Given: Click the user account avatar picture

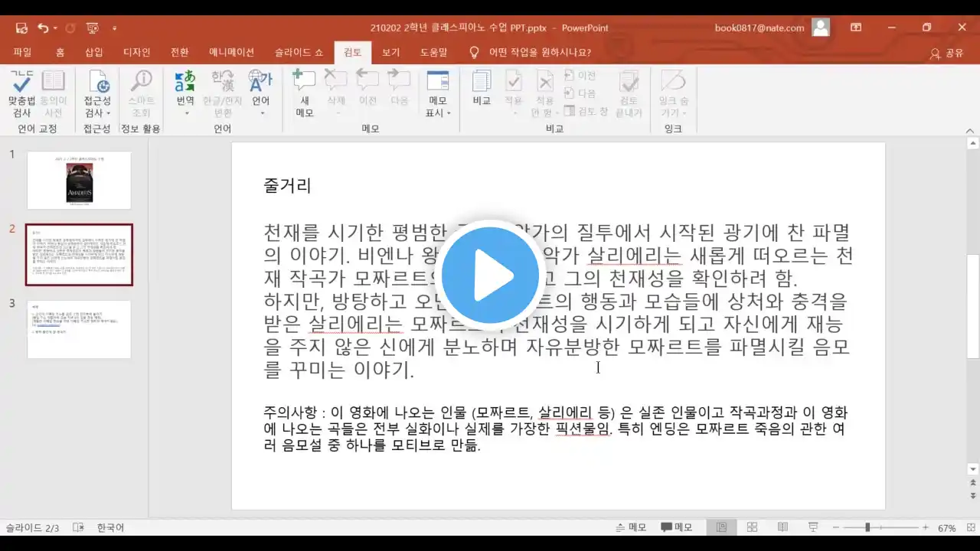Looking at the screenshot, I should coord(821,28).
